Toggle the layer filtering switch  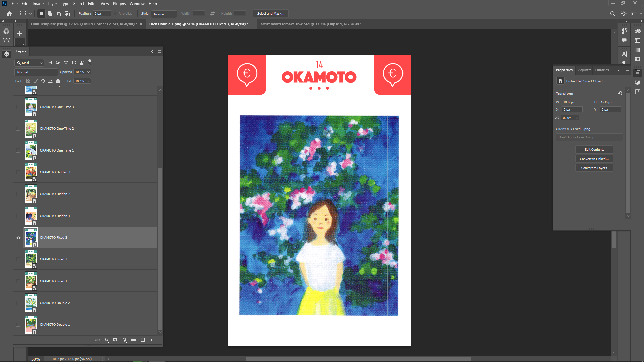pyautogui.click(x=90, y=62)
